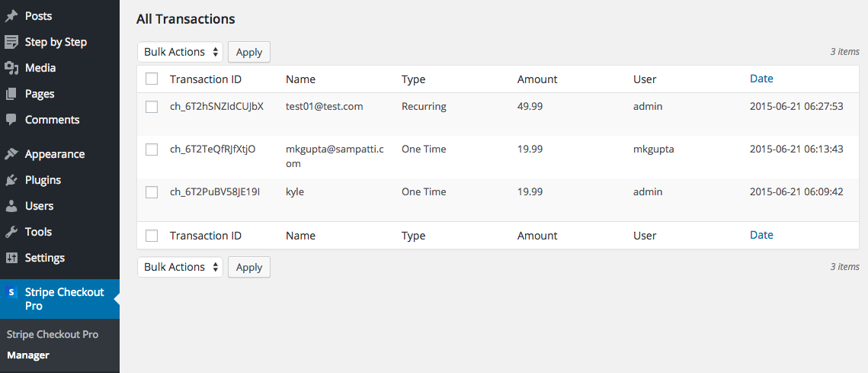
Task: Click the Pages icon in sidebar
Action: (11, 94)
